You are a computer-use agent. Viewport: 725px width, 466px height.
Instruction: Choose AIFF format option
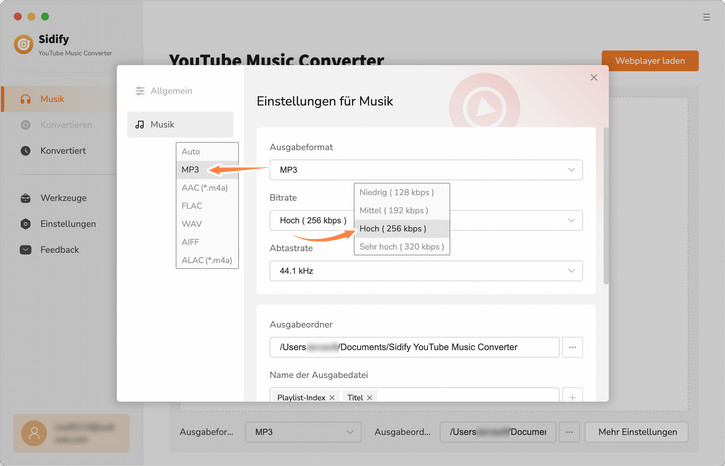click(x=207, y=242)
